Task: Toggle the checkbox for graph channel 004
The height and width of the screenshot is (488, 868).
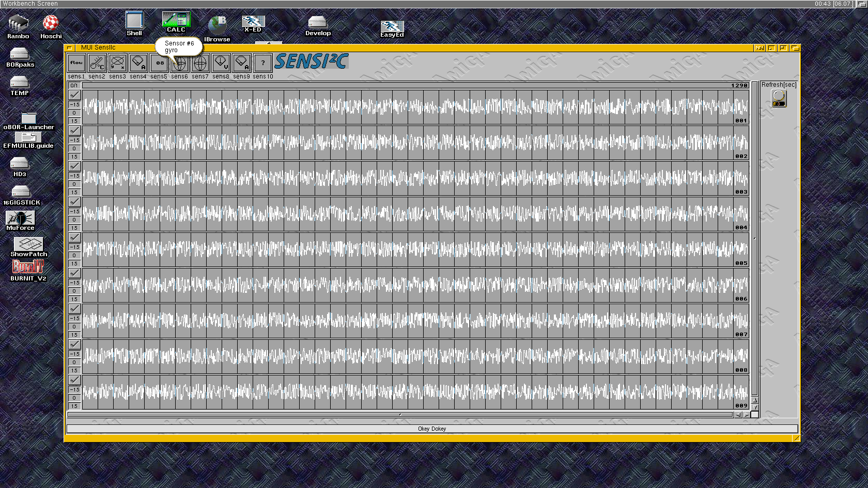Action: pos(74,201)
